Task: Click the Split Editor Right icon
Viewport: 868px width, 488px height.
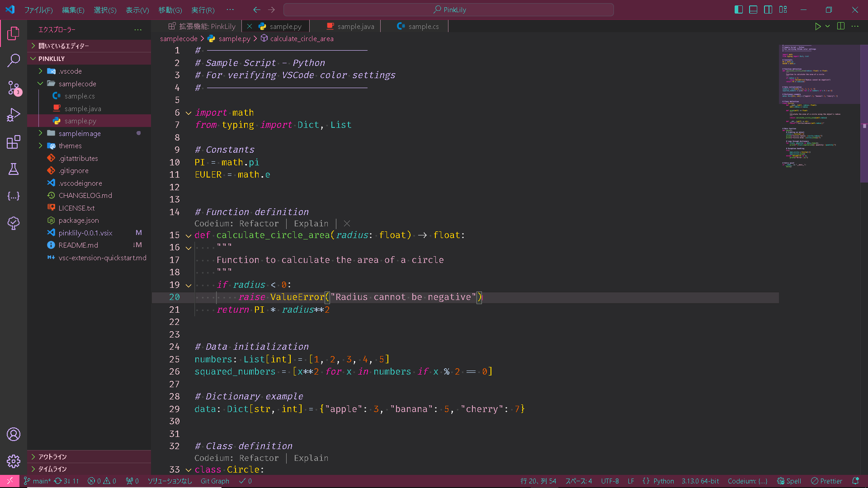Action: (841, 26)
